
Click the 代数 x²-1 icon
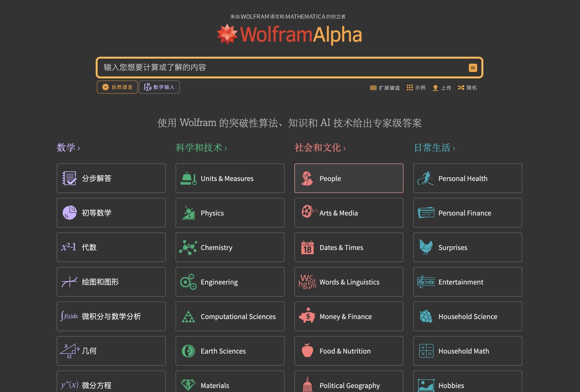[x=69, y=247]
